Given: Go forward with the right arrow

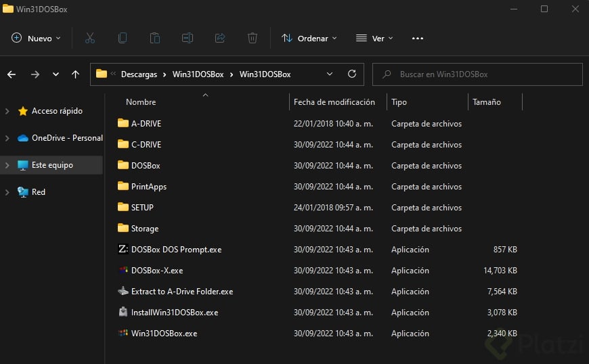Looking at the screenshot, I should pyautogui.click(x=35, y=74).
